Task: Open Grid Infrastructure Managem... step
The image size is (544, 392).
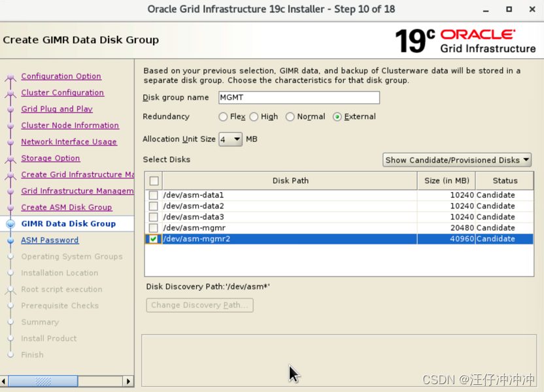Action: tap(77, 191)
